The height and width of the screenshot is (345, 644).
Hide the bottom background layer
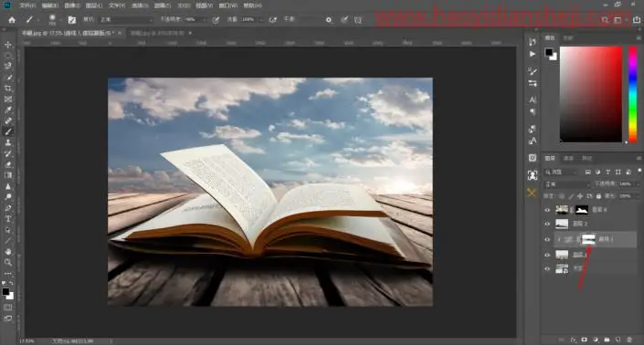pyautogui.click(x=547, y=269)
